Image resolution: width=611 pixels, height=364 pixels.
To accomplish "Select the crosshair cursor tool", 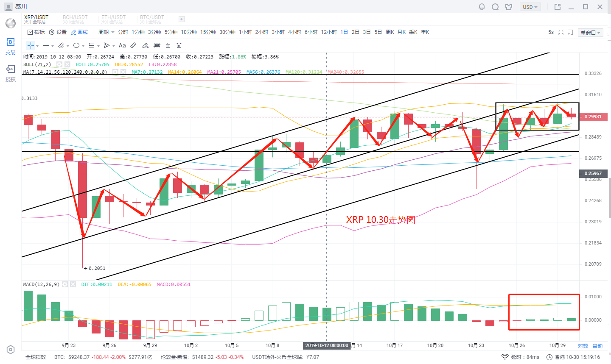I will pos(31,45).
